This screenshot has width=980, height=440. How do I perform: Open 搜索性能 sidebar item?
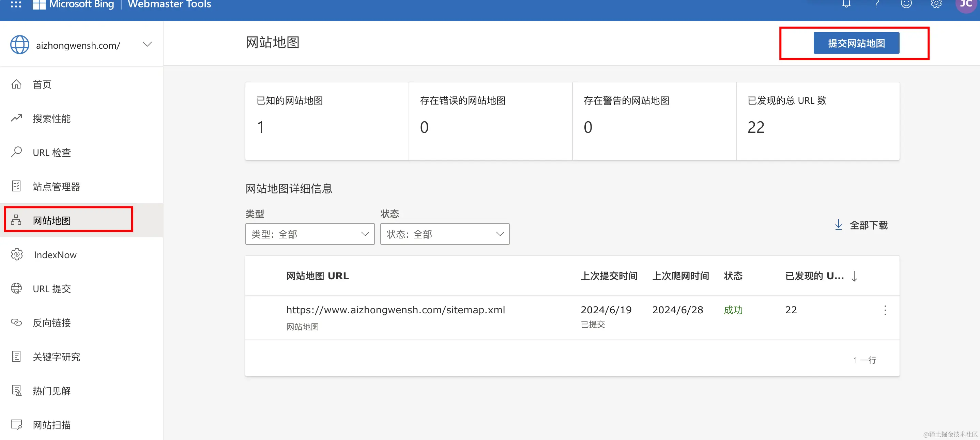(51, 119)
